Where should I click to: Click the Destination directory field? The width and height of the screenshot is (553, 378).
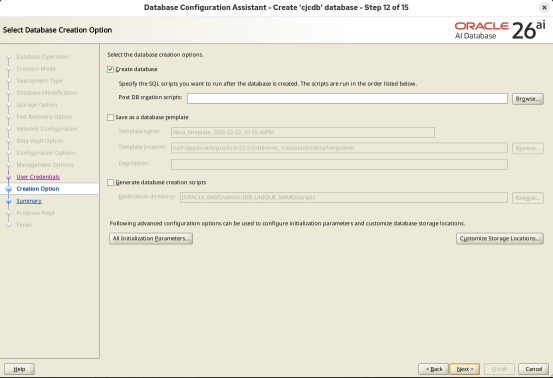[344, 197]
